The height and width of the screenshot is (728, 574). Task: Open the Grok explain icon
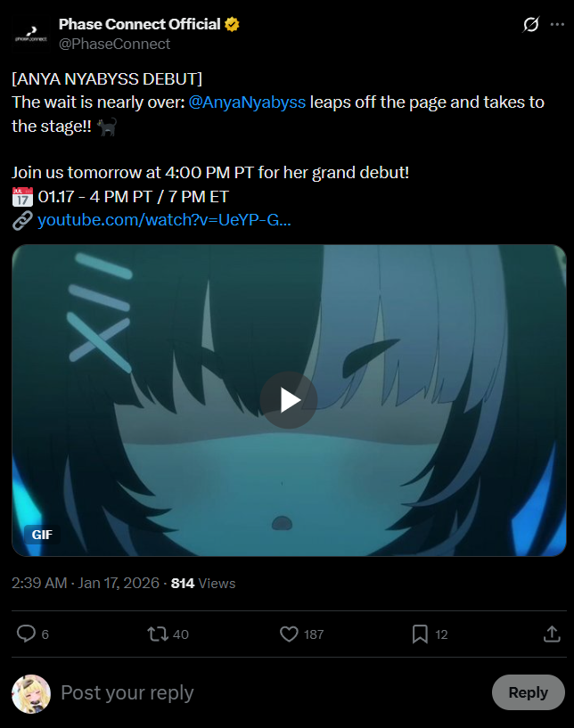coord(530,24)
